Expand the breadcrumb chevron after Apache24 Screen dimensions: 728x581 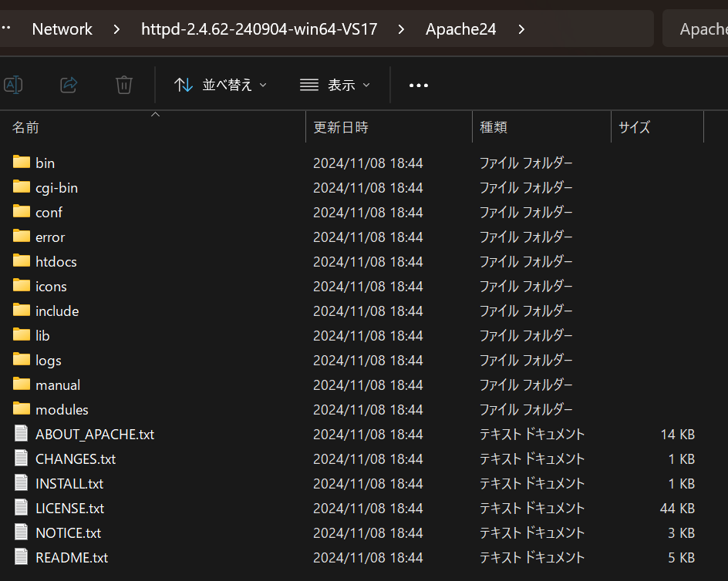pos(521,29)
